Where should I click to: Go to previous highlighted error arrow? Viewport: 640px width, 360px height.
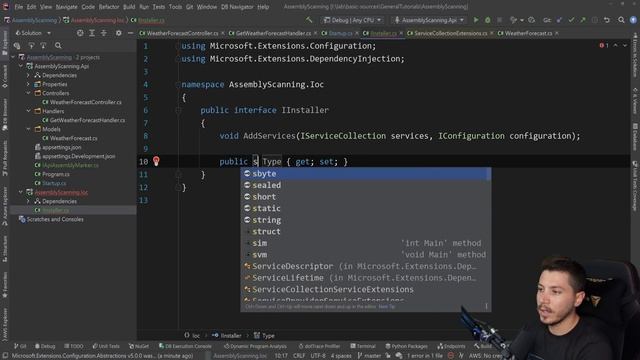click(x=616, y=45)
